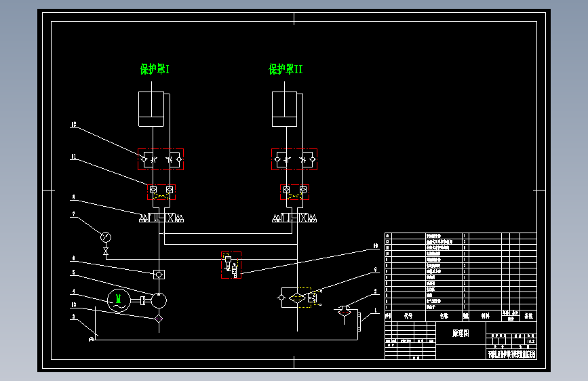Screen dimensions: 588x381
Task: Click the 材料 header cell in parts table
Action: click(x=485, y=316)
